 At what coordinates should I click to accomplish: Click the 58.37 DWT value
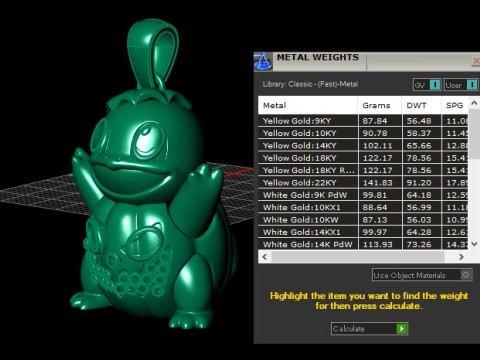pyautogui.click(x=419, y=133)
